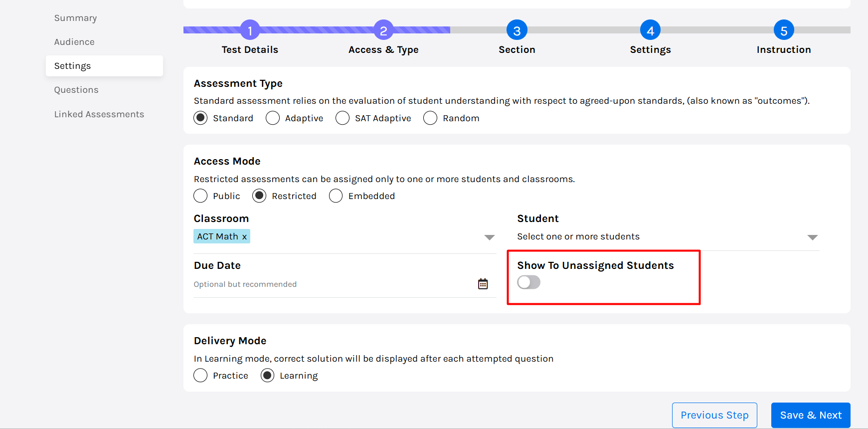
Task: Open the Summary sidebar item
Action: [x=76, y=18]
